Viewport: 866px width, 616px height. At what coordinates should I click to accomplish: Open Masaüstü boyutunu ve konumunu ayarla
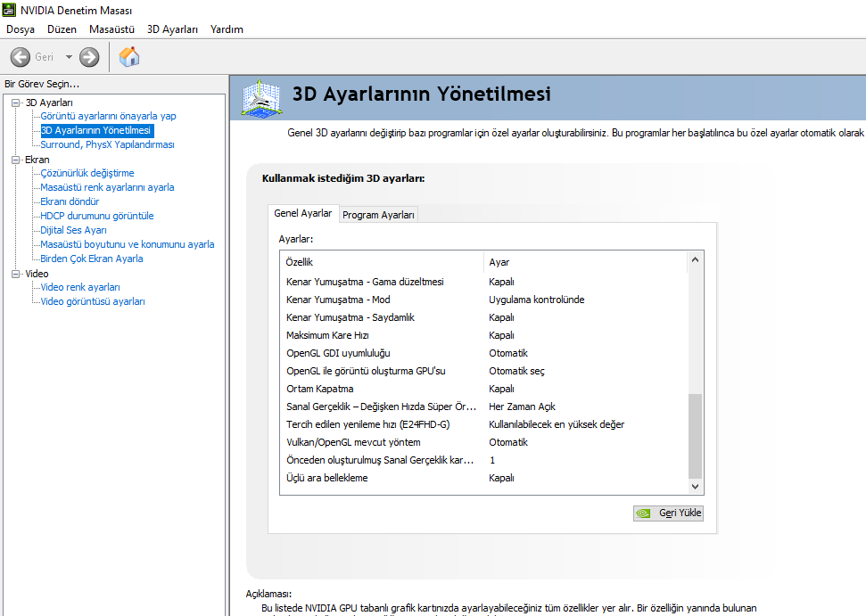[127, 244]
